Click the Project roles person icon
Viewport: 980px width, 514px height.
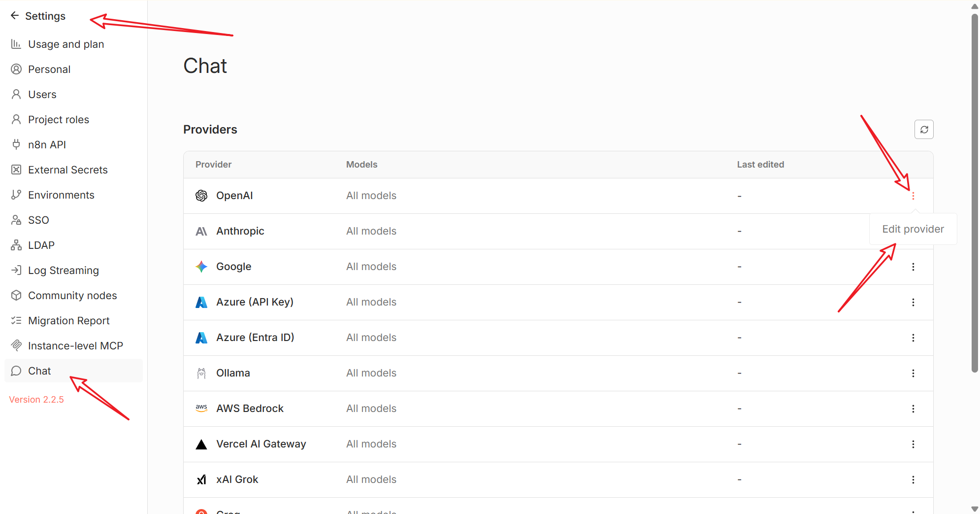(x=16, y=120)
